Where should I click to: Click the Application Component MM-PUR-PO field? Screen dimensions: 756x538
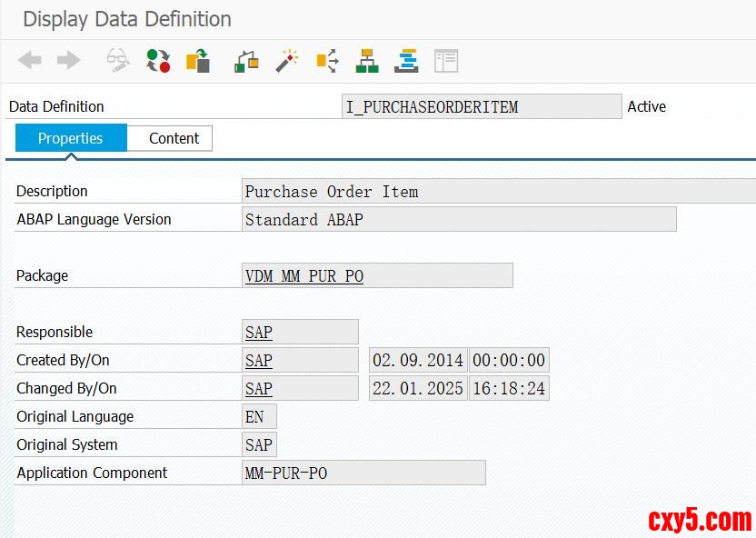pos(363,473)
